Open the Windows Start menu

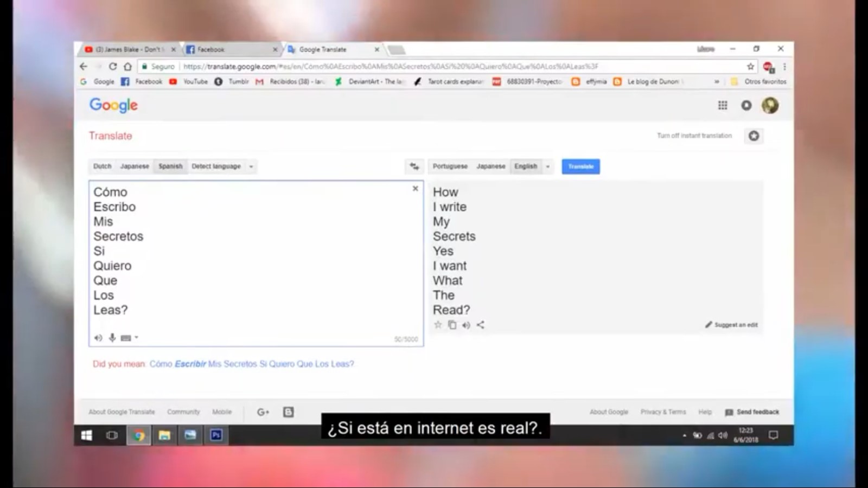pyautogui.click(x=87, y=435)
